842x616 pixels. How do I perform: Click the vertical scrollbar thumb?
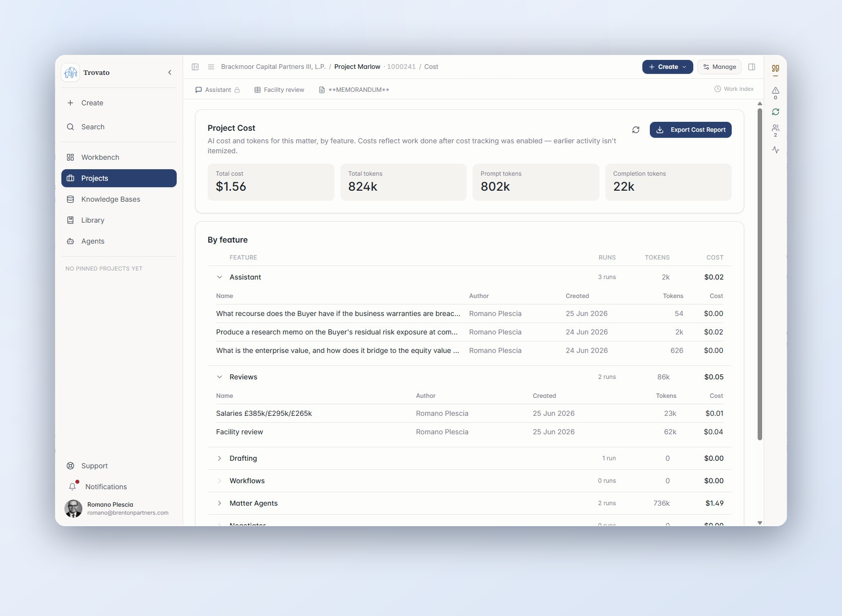760,274
